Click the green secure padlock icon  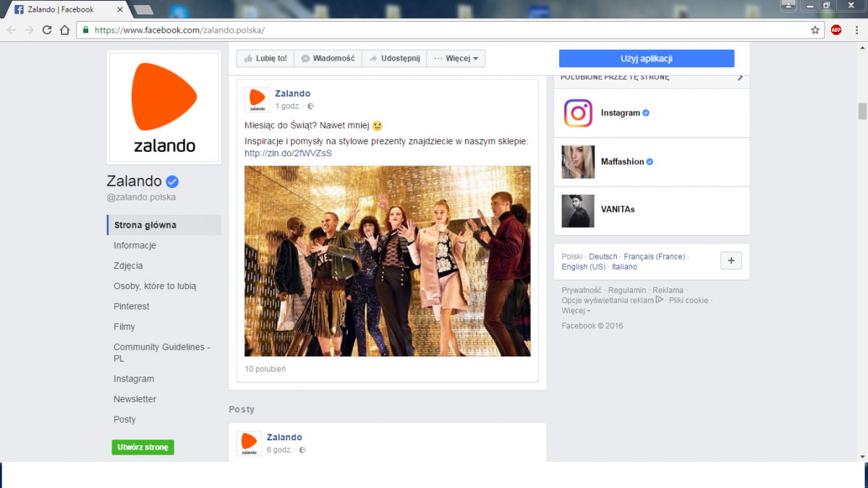(x=86, y=30)
